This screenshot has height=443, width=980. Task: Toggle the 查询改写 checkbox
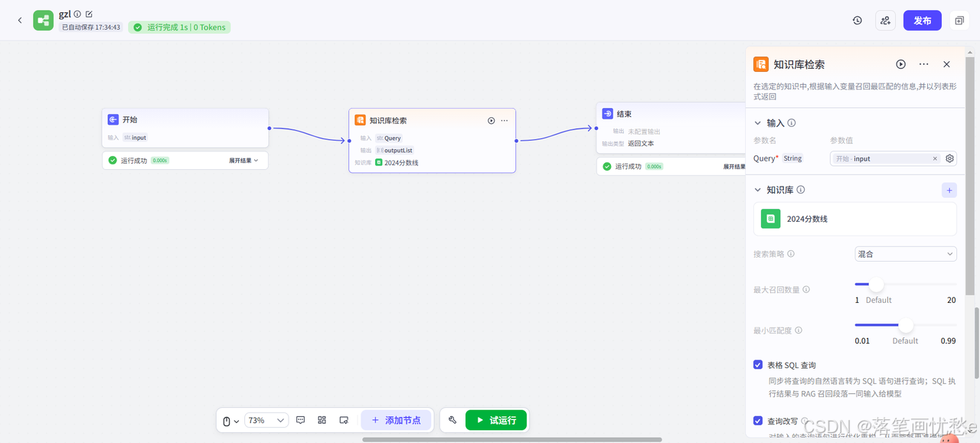[x=758, y=421]
